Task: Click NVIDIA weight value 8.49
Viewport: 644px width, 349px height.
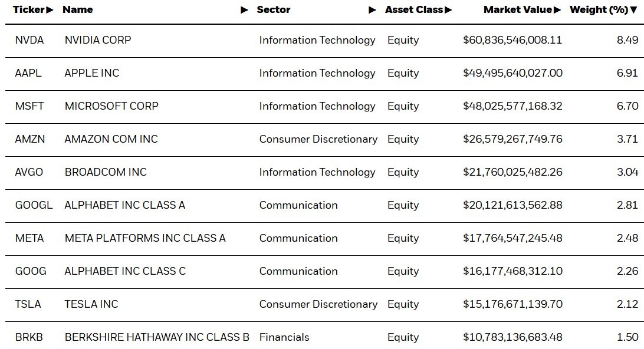Action: (x=627, y=40)
